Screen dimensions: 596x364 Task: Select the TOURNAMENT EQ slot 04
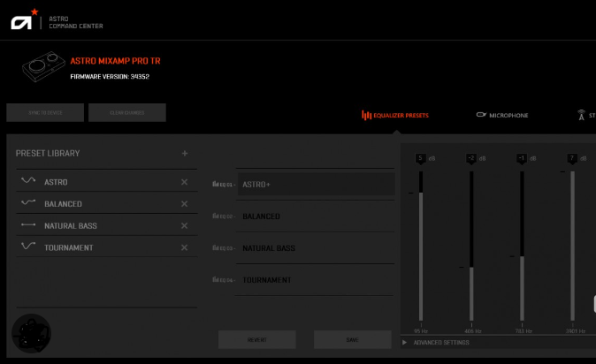[x=316, y=280]
